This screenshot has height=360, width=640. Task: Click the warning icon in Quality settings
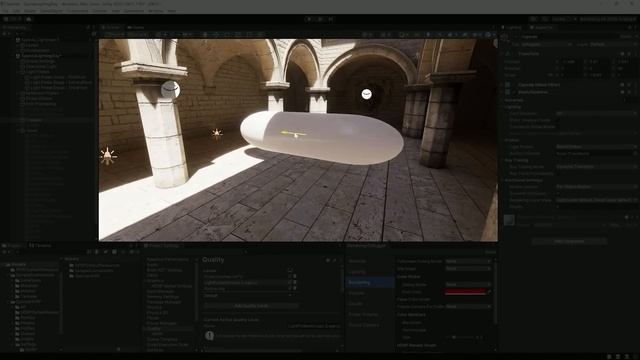[210, 336]
